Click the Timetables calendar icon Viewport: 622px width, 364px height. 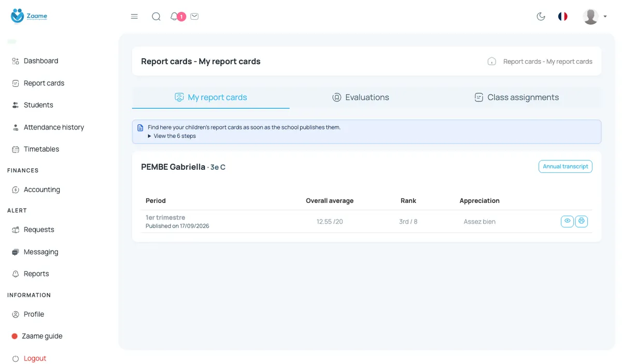pos(16,149)
